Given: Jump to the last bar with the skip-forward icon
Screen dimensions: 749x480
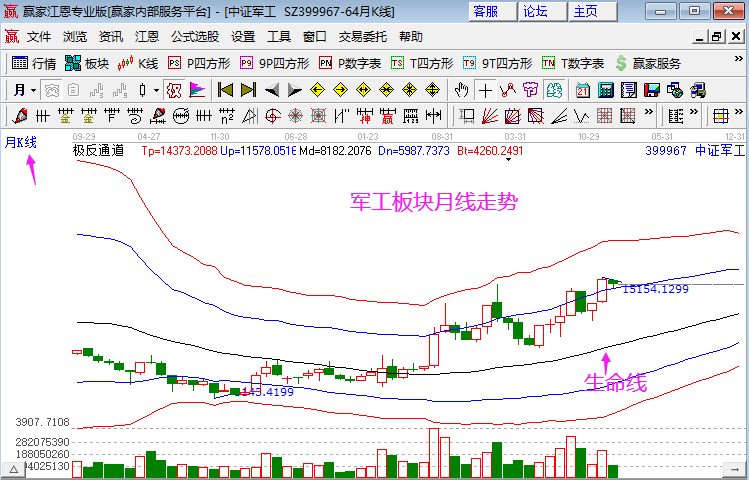Looking at the screenshot, I should coord(248,90).
